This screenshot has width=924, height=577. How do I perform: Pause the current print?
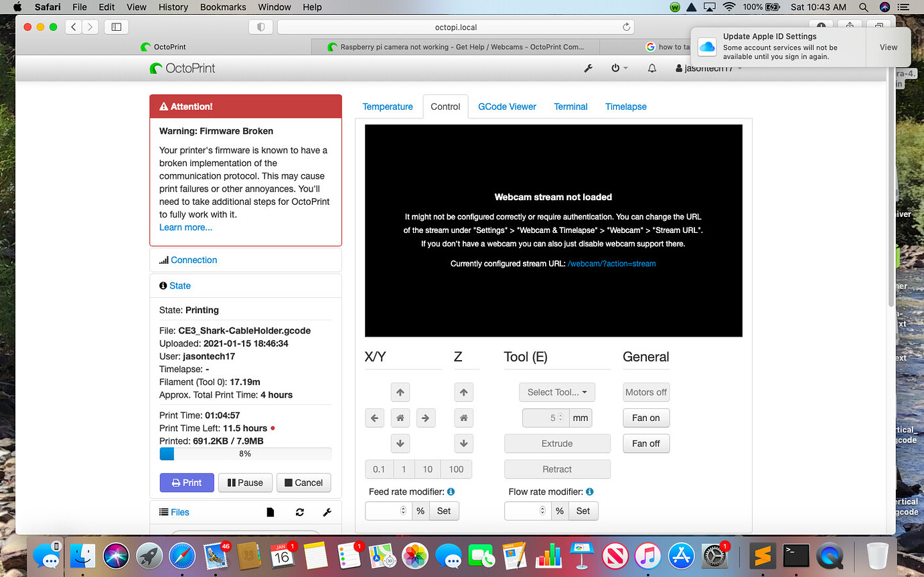point(245,483)
